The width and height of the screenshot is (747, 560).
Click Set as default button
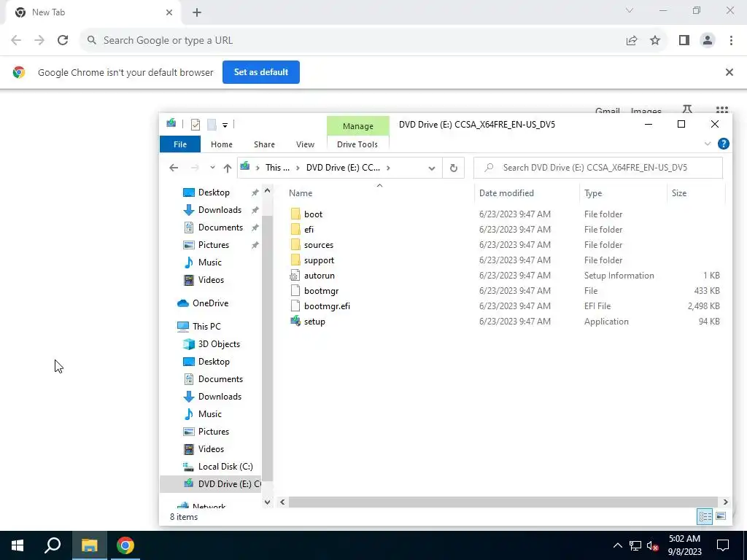261,72
